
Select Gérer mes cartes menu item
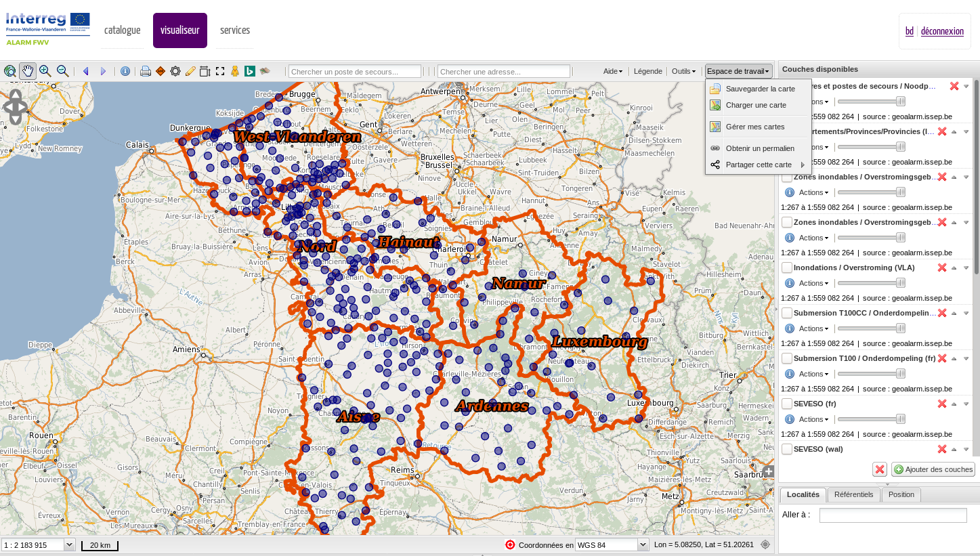click(758, 127)
